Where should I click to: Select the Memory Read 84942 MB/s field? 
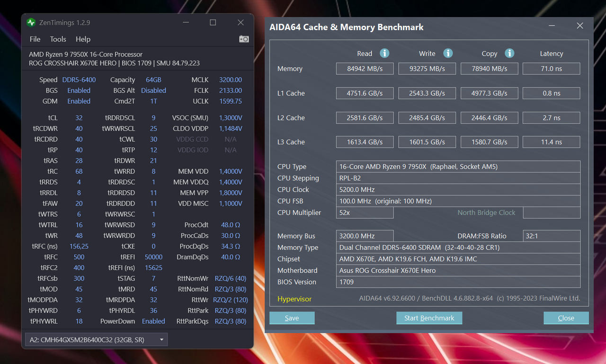(365, 69)
